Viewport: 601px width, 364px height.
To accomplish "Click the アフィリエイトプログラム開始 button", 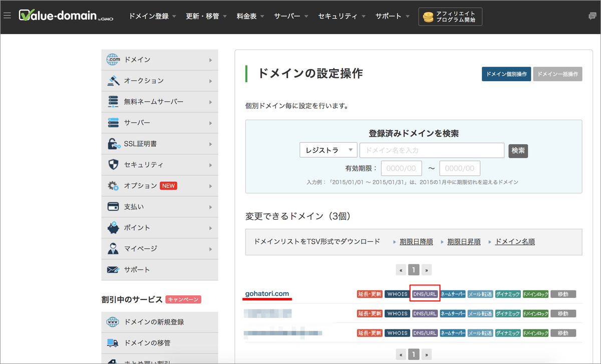I will point(450,17).
